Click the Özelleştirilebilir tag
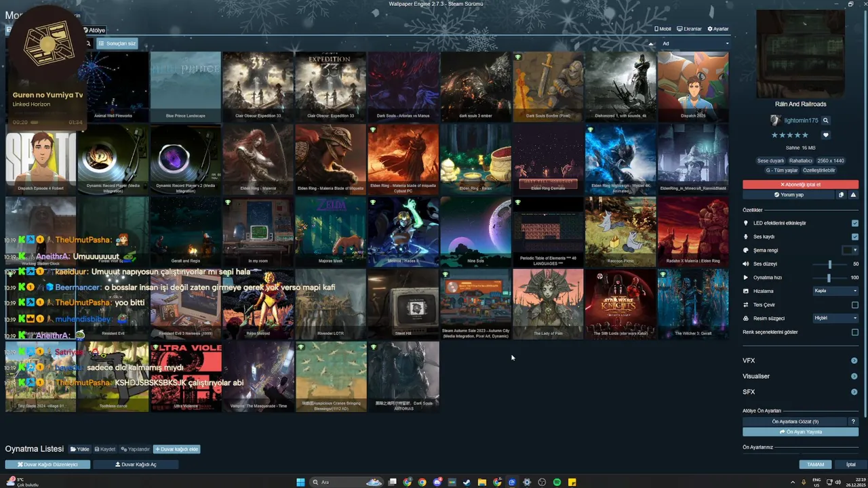 (x=818, y=170)
